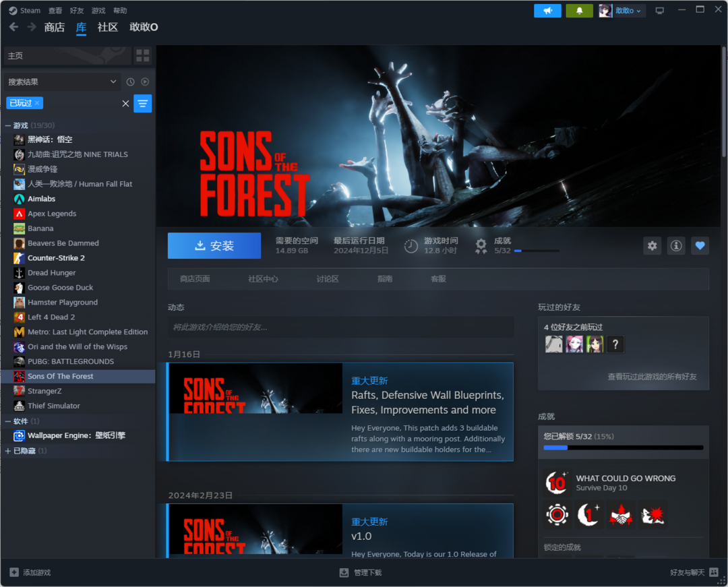The width and height of the screenshot is (728, 587).
Task: Open the Steam menu
Action: click(30, 11)
